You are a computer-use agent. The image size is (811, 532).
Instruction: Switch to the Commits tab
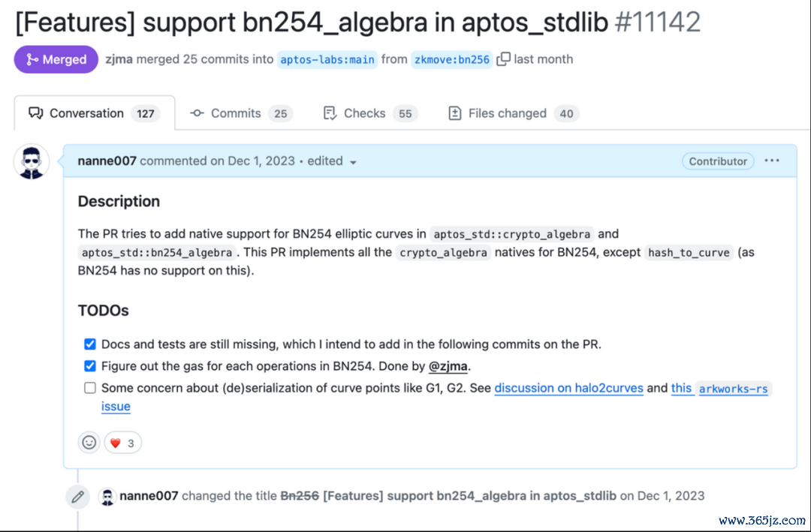click(x=240, y=113)
